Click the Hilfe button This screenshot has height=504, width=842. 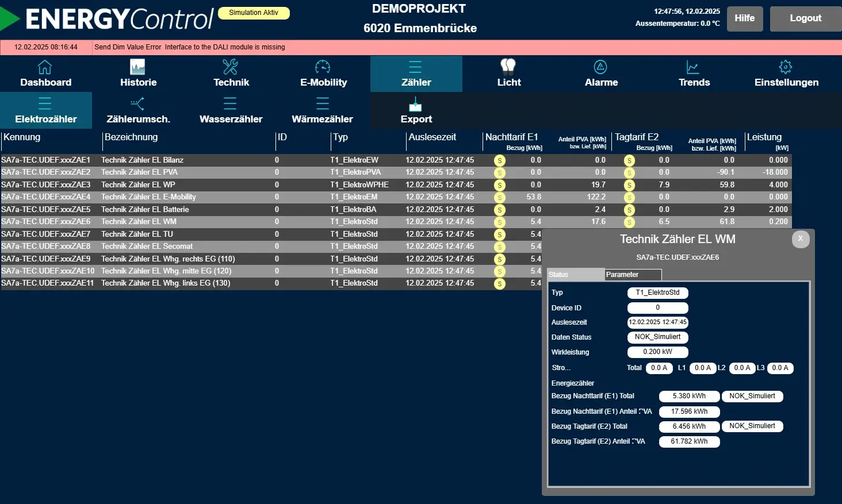[745, 18]
